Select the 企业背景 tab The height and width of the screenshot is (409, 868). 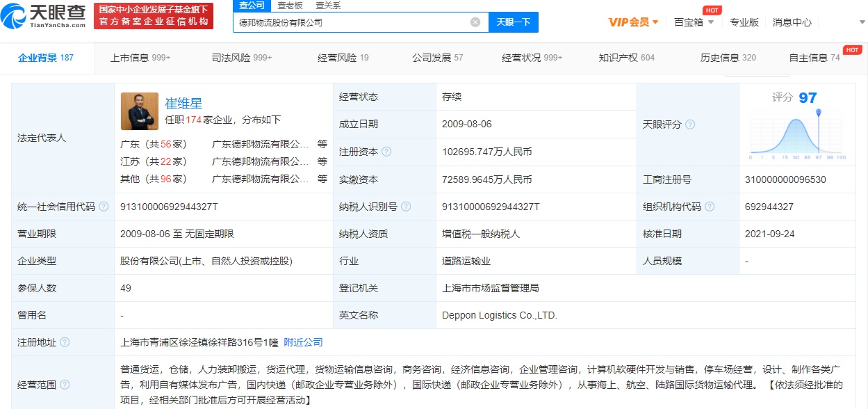46,58
